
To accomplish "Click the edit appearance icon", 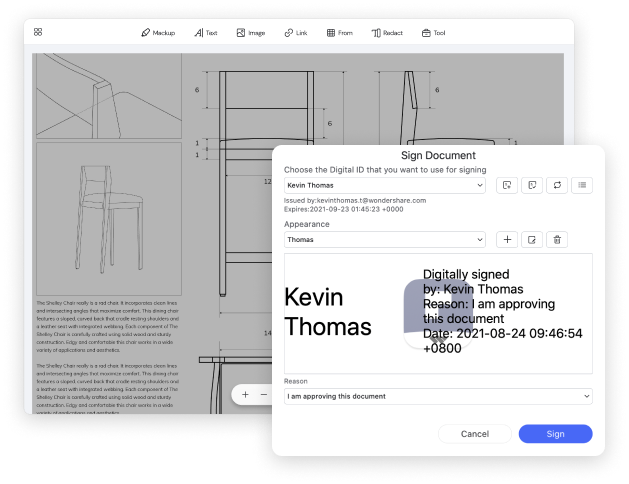I will pos(532,240).
